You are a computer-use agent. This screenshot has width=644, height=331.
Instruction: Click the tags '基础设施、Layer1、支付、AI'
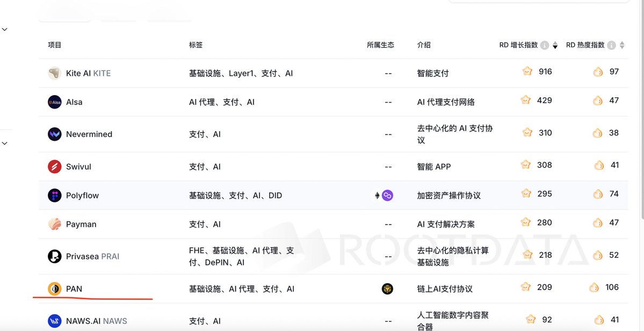click(241, 74)
